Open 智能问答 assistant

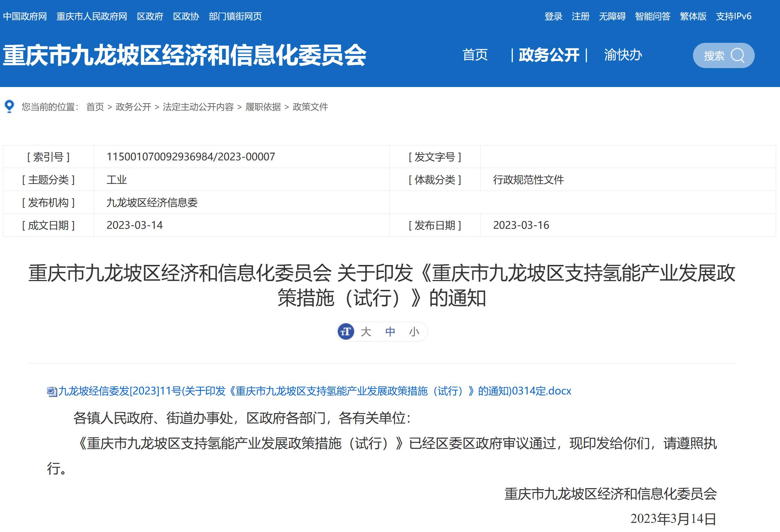coord(653,16)
